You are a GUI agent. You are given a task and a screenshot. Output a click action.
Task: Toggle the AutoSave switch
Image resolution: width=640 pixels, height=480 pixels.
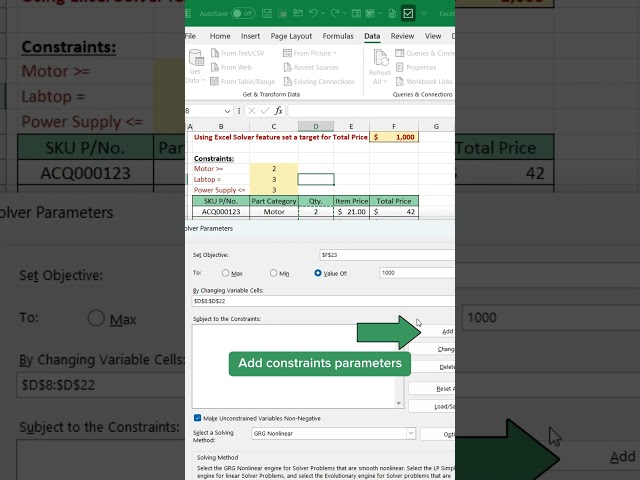tap(243, 13)
